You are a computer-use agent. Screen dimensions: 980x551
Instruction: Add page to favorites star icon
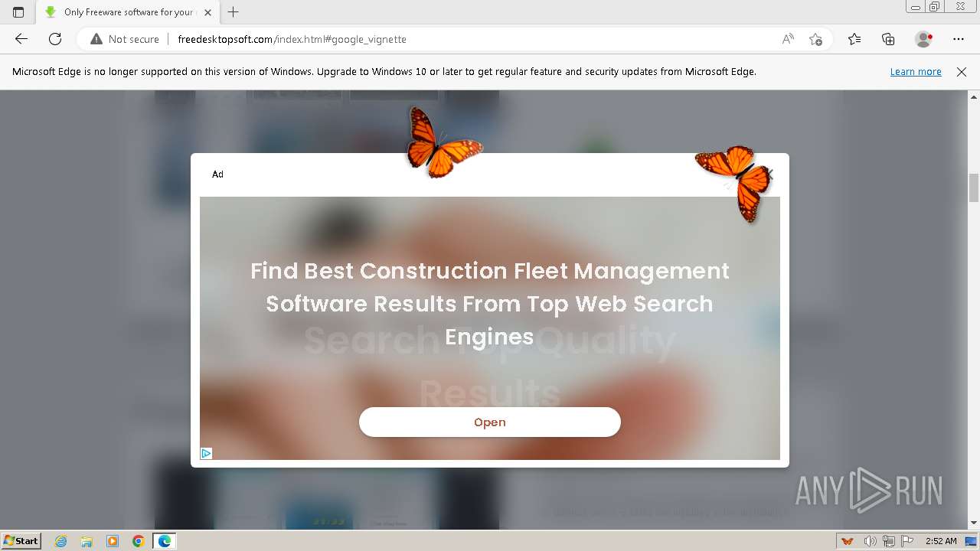(815, 39)
